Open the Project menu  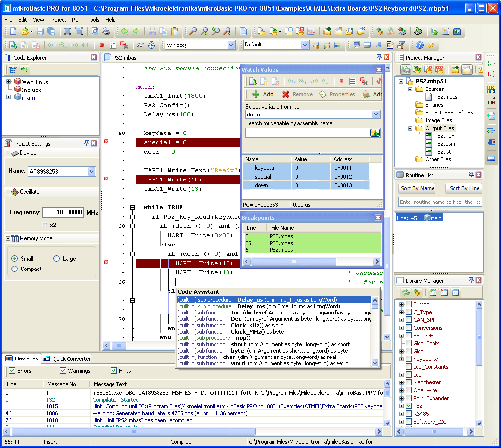click(x=58, y=20)
